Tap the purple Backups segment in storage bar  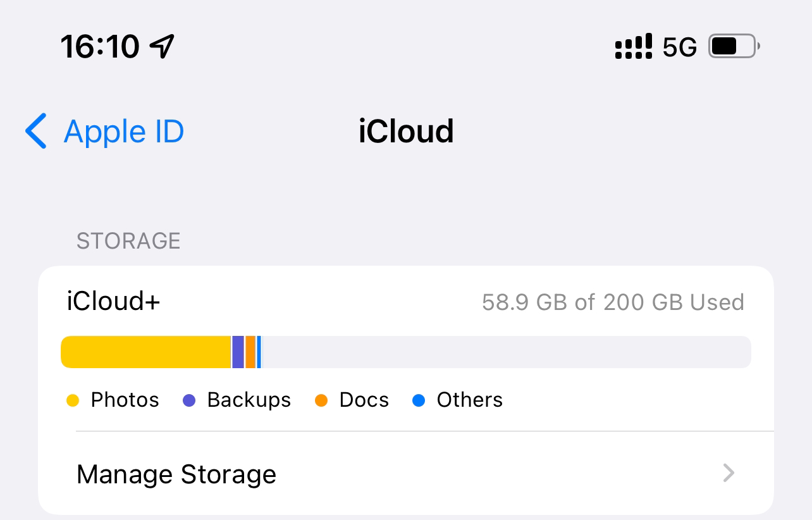coord(238,352)
